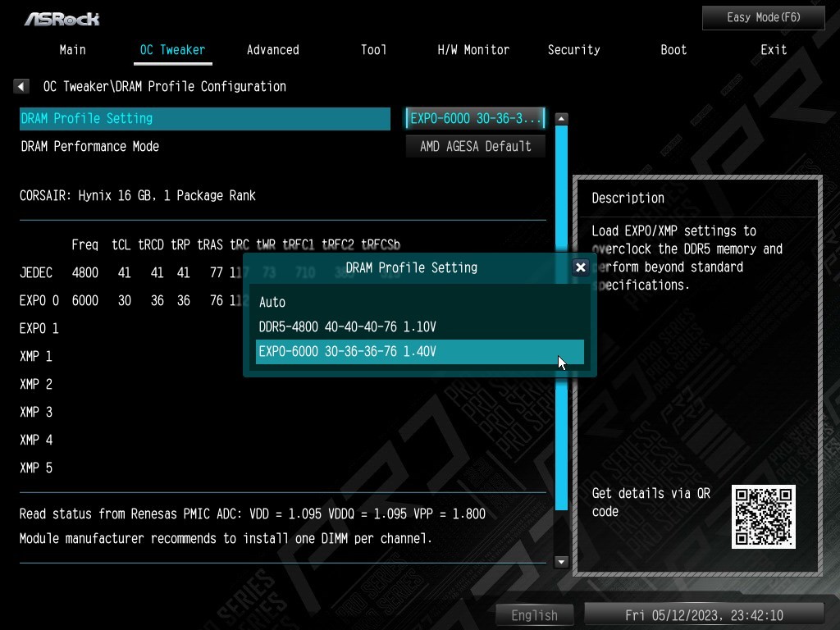Click the scrollbar down arrow
840x630 pixels.
tap(561, 562)
